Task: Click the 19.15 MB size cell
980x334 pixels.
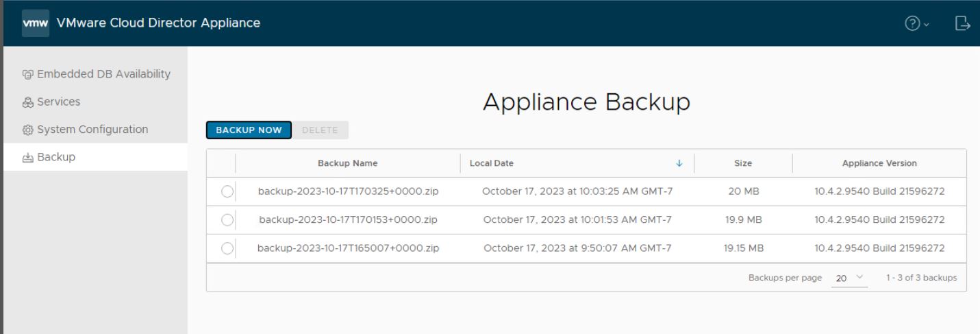Action: [743, 248]
